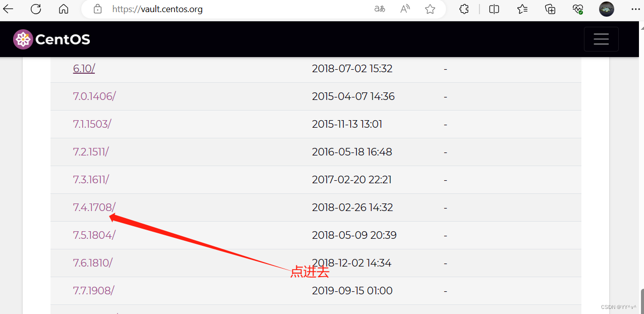Select the date 2015-04-07 14:36
Screen dimensions: 644x314
point(353,96)
